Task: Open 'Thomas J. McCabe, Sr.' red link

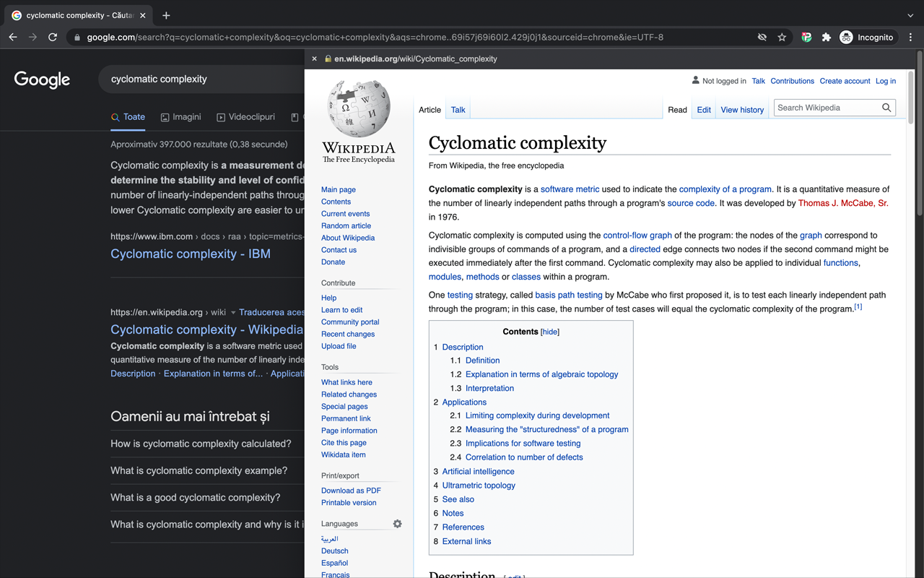Action: pos(843,203)
